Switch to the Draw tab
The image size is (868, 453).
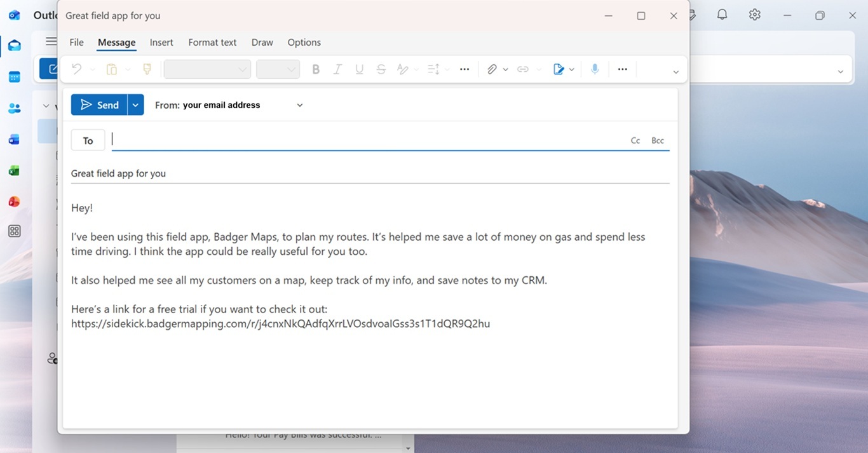262,42
